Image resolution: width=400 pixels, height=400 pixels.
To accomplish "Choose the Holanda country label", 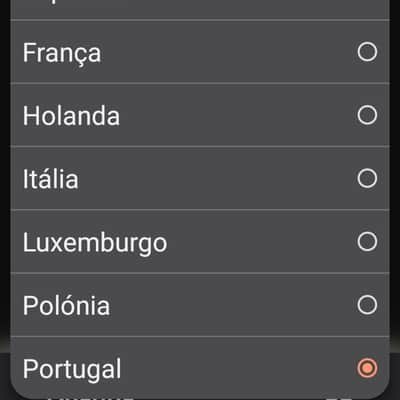I will [x=71, y=116].
